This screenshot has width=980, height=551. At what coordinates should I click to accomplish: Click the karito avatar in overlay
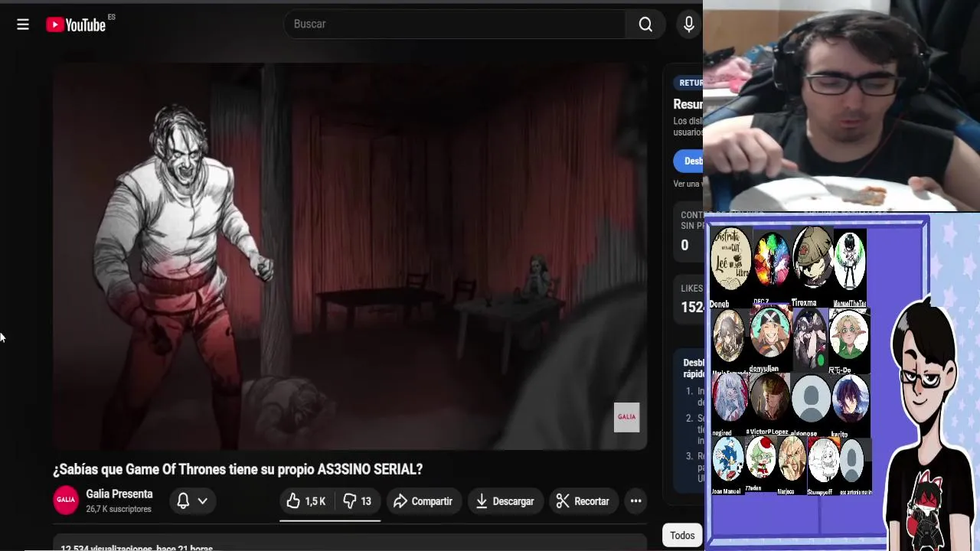850,399
